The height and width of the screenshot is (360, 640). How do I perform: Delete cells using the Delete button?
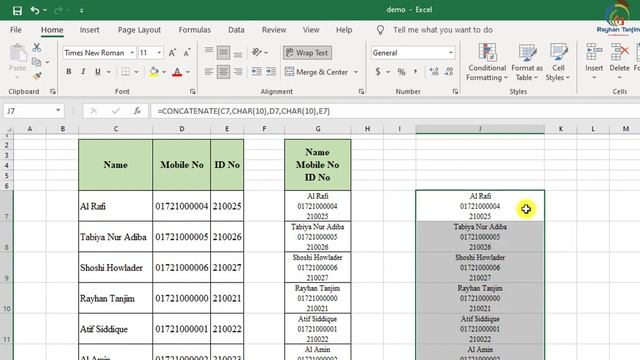[x=619, y=62]
